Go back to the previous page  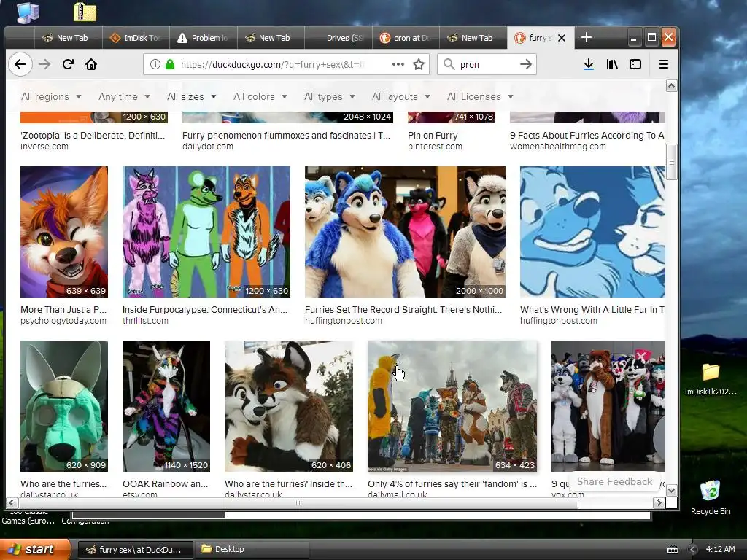[x=20, y=64]
